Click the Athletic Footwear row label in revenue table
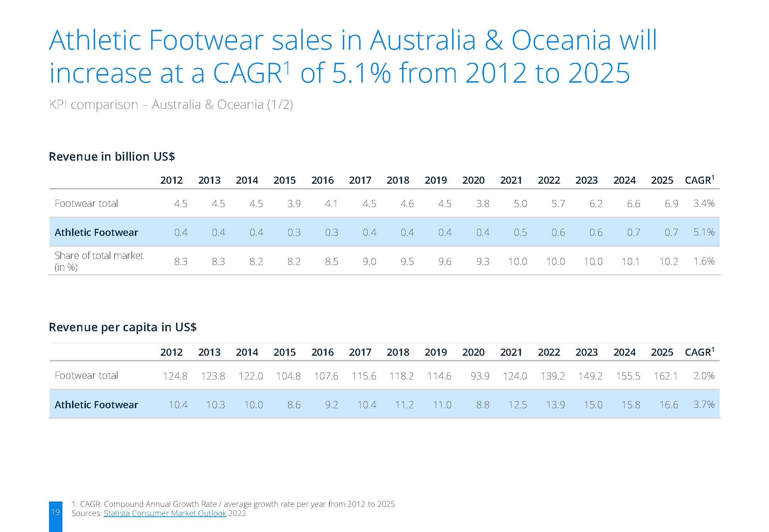Viewport: 769px width, 532px height. pyautogui.click(x=96, y=232)
